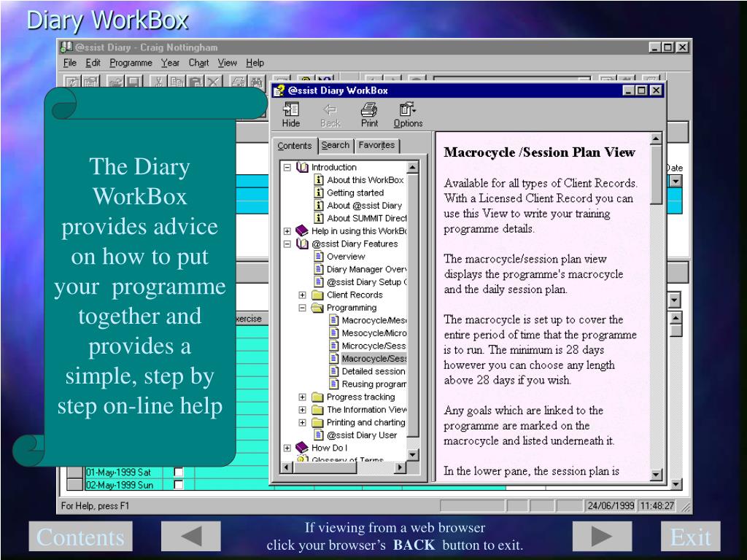
Task: Click the Printing and charting folder icon
Action: point(317,422)
